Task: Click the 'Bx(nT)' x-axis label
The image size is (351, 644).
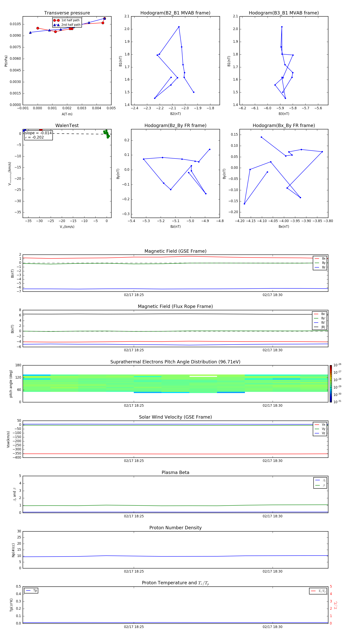Action: [284, 227]
